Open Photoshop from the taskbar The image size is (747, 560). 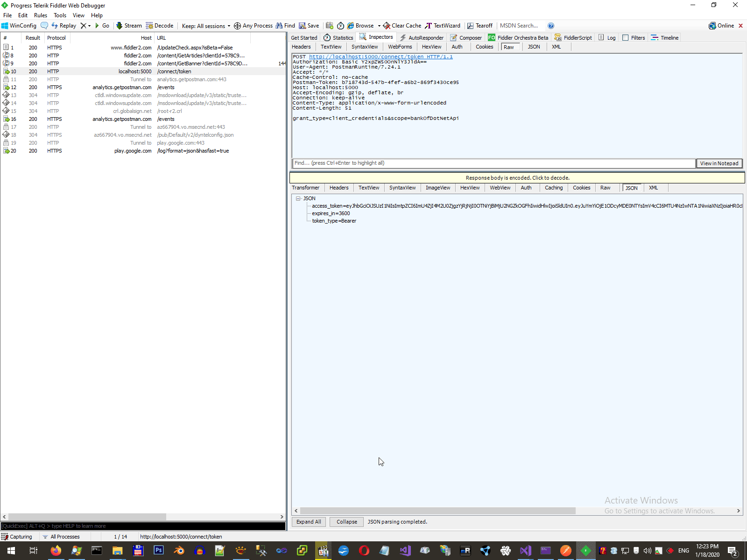coord(159,551)
